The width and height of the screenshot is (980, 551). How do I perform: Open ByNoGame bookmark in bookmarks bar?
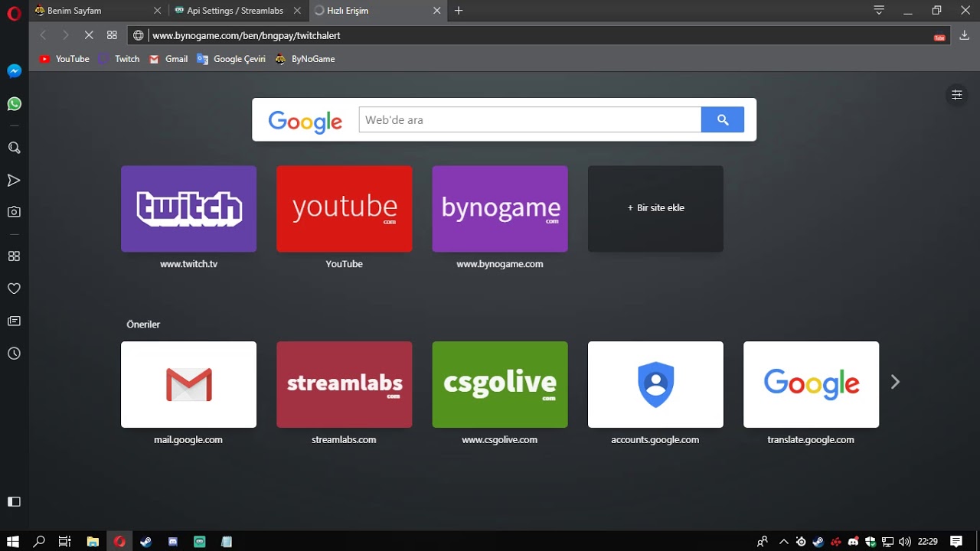point(305,59)
